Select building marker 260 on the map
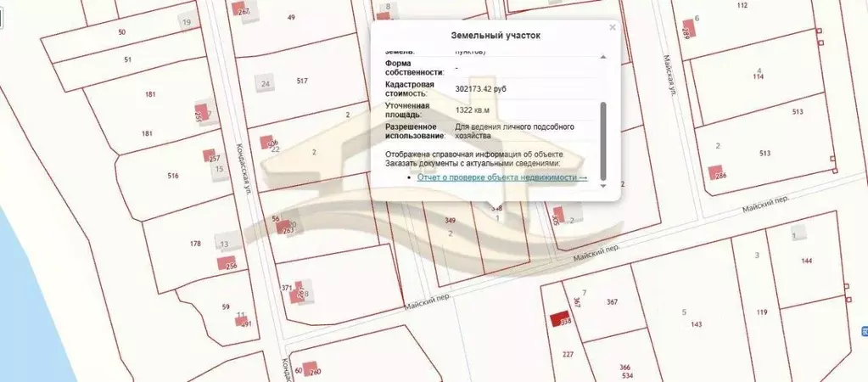Viewport: 868px width, 382px height. coord(310,368)
